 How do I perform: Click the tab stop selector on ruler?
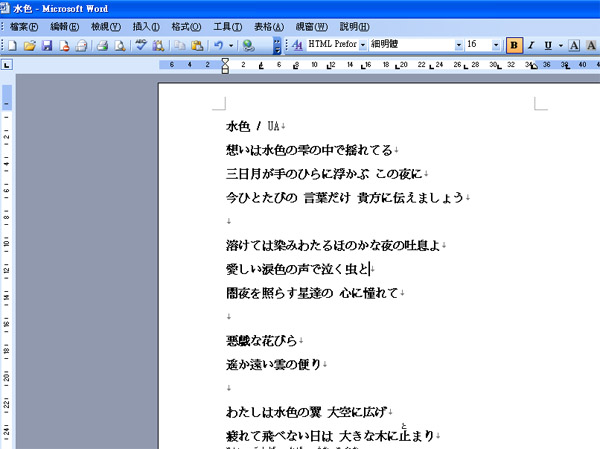pyautogui.click(x=7, y=65)
